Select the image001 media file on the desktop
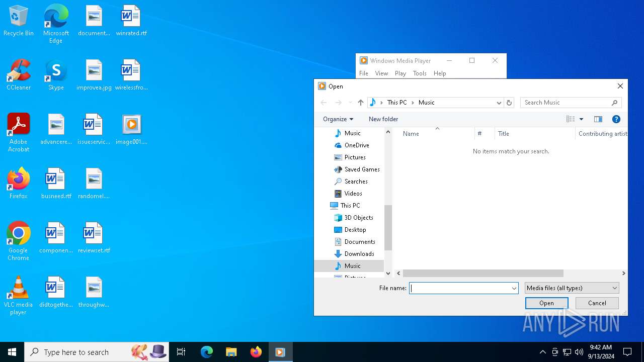Screen dimensions: 644x362 (x=131, y=129)
